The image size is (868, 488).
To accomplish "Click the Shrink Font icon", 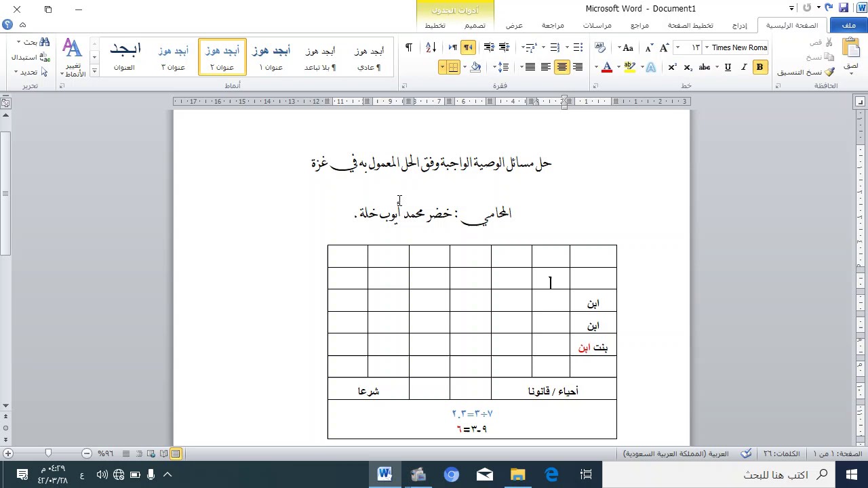I will [649, 47].
